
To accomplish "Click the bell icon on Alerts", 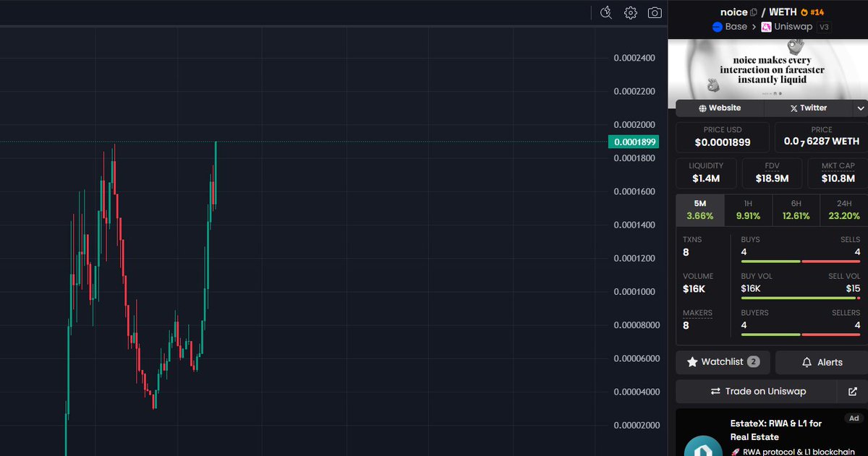I will tap(806, 362).
